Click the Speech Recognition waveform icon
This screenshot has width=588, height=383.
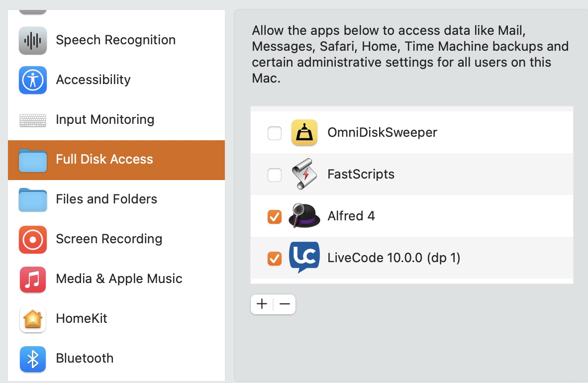pos(33,40)
